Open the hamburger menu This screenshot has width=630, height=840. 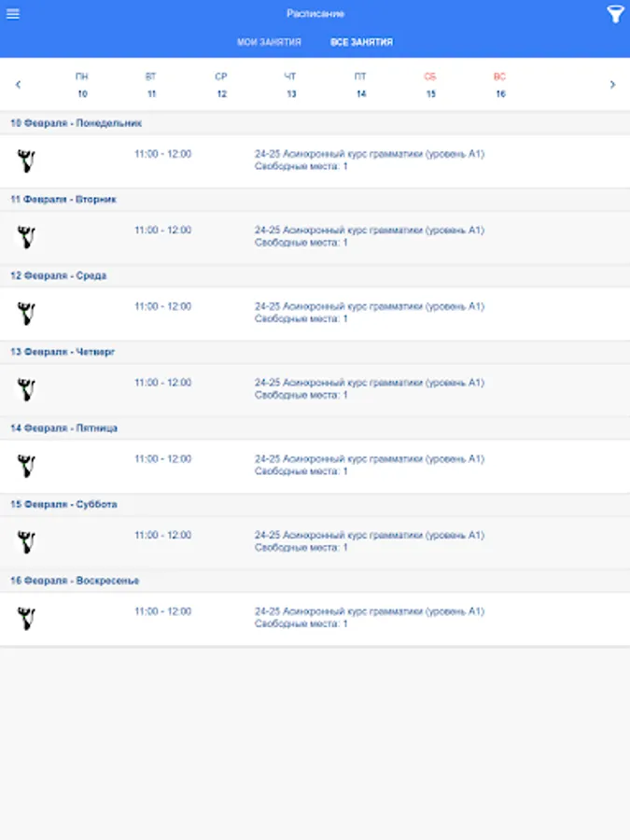13,14
